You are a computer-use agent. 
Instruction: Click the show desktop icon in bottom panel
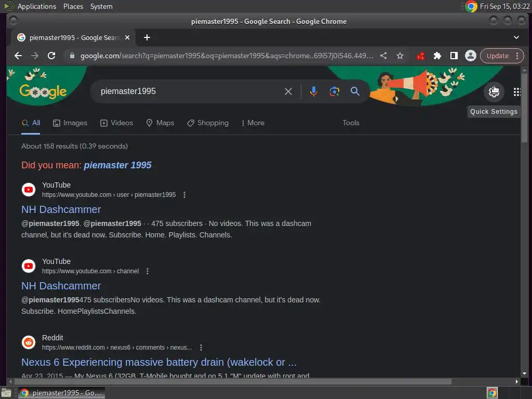[x=6, y=393]
